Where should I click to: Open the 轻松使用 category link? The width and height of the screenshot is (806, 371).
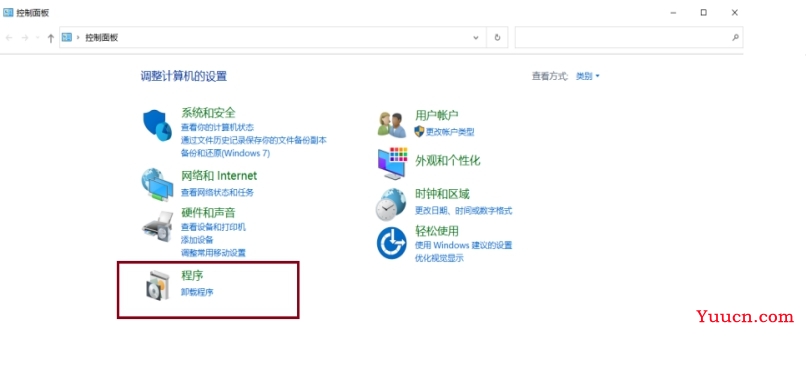coord(437,231)
